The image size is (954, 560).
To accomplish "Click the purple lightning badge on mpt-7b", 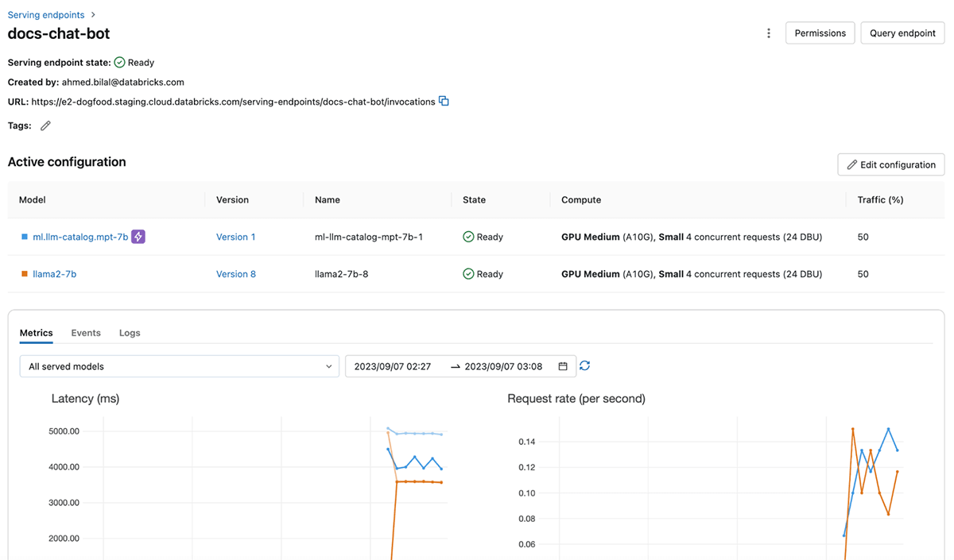I will [138, 237].
